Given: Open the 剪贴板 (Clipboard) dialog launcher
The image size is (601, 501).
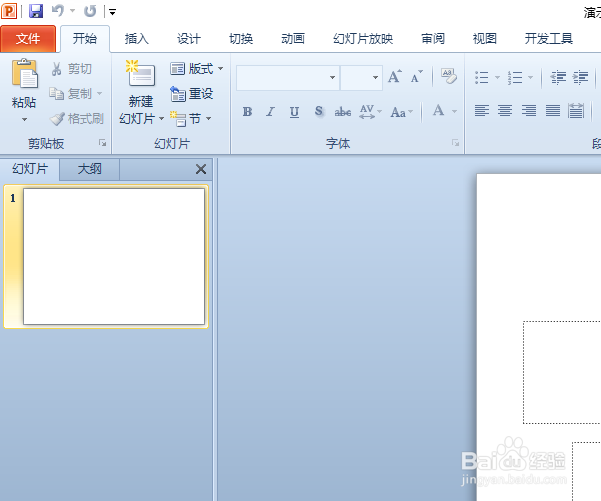Looking at the screenshot, I should (102, 143).
